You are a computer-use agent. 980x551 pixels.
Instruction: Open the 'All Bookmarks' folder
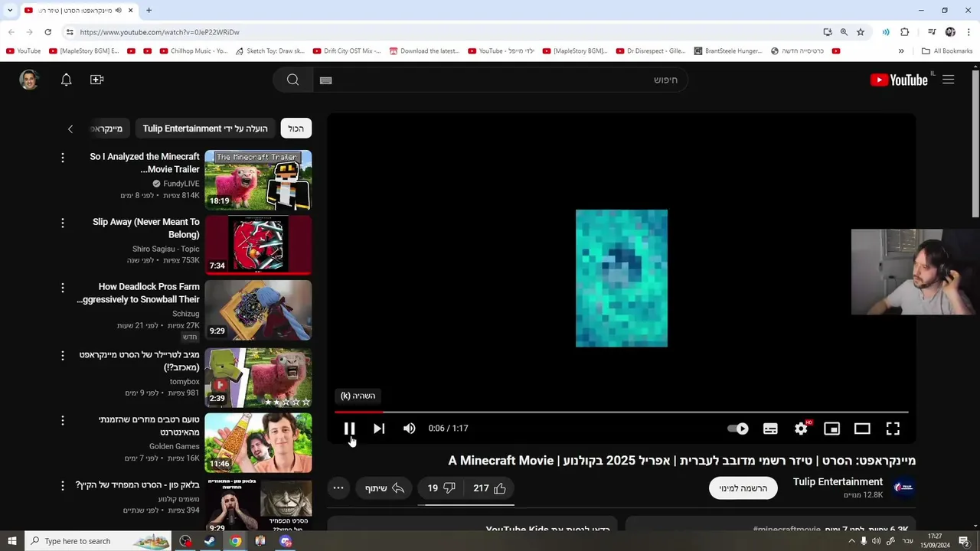(x=947, y=51)
